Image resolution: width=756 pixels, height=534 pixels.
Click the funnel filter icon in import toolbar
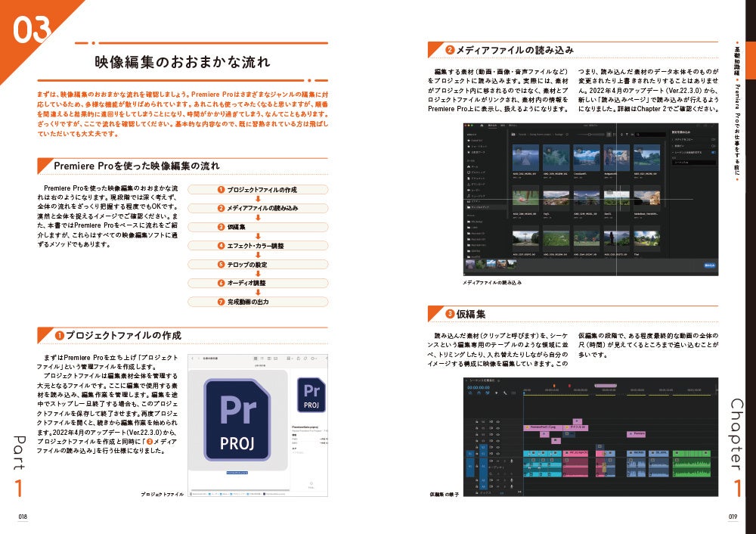(627, 135)
